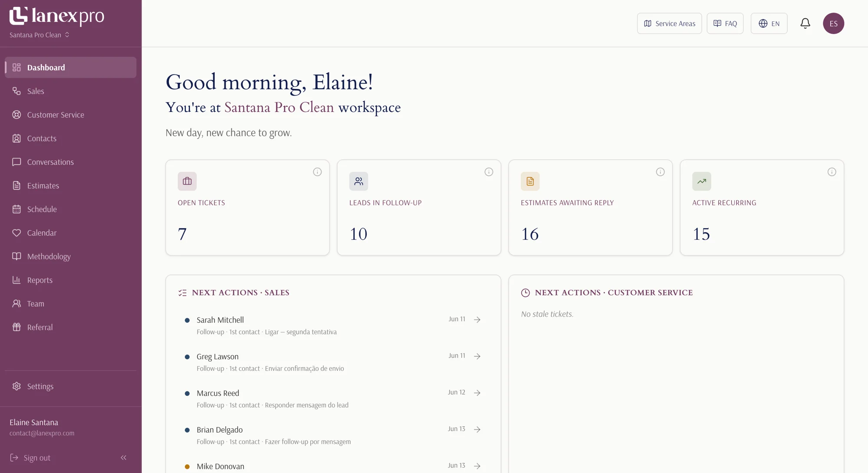Open the ES user avatar menu
Image resolution: width=868 pixels, height=473 pixels.
click(x=833, y=23)
